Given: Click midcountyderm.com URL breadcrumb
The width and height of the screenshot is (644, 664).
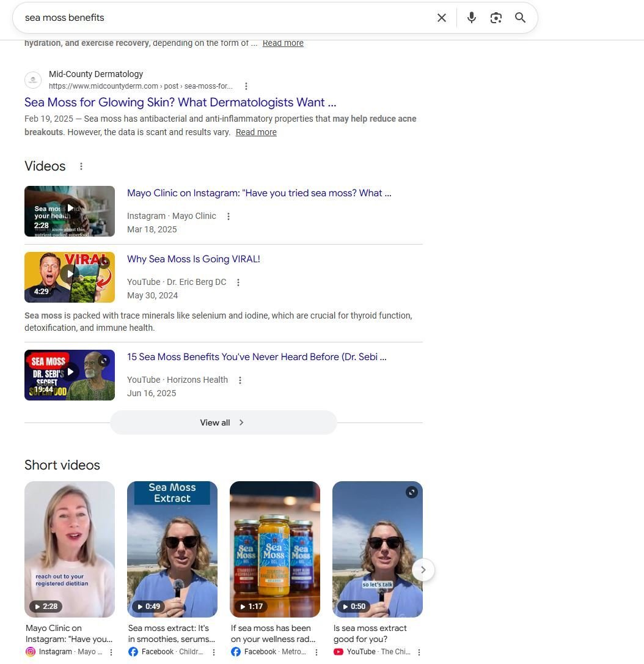Looking at the screenshot, I should [x=141, y=86].
